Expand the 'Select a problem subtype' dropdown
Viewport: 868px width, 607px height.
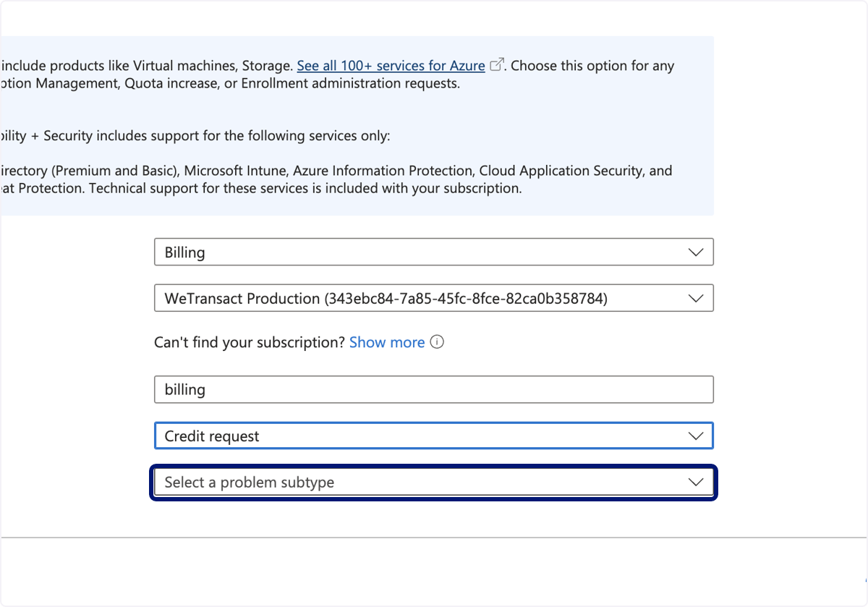[x=434, y=483]
